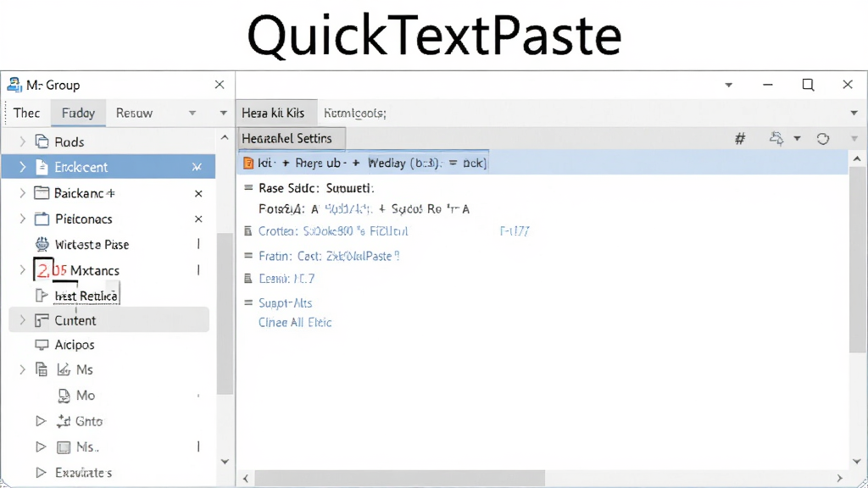This screenshot has width=868, height=488.
Task: Click orange icon in highlighted hotkey row
Action: pos(248,164)
